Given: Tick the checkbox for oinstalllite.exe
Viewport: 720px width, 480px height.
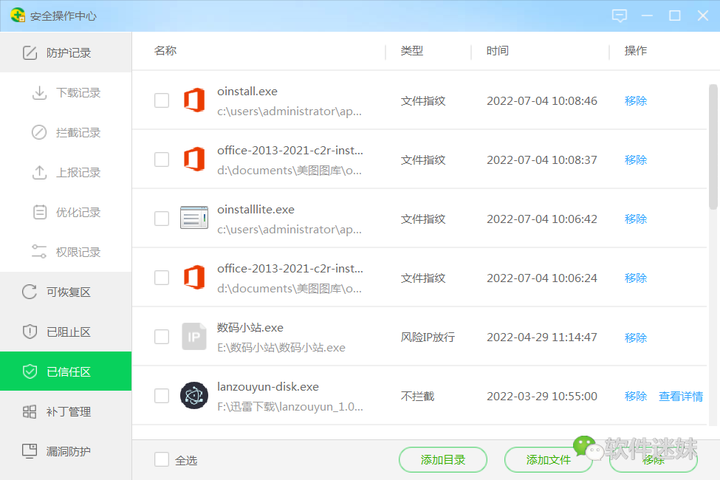Looking at the screenshot, I should coord(162,218).
